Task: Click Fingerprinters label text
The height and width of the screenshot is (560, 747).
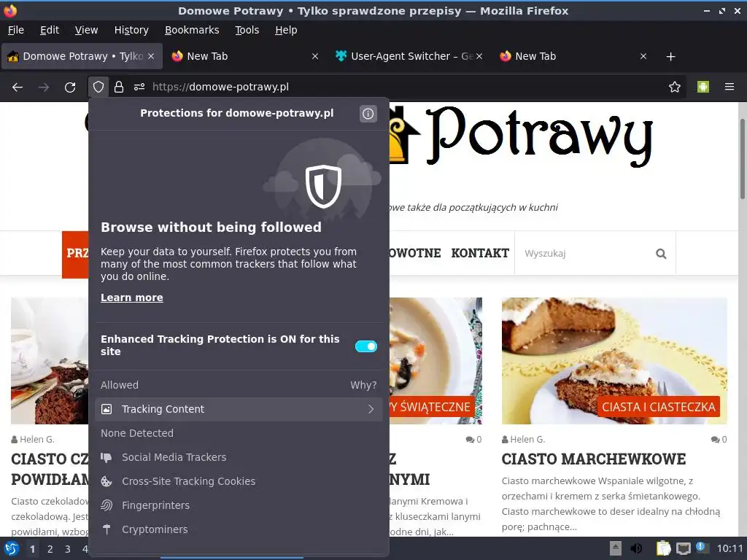Action: (156, 505)
